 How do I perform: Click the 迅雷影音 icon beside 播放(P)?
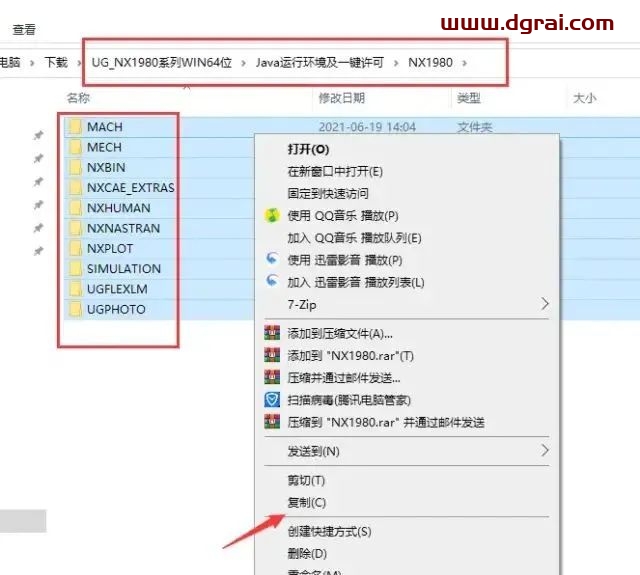(272, 259)
